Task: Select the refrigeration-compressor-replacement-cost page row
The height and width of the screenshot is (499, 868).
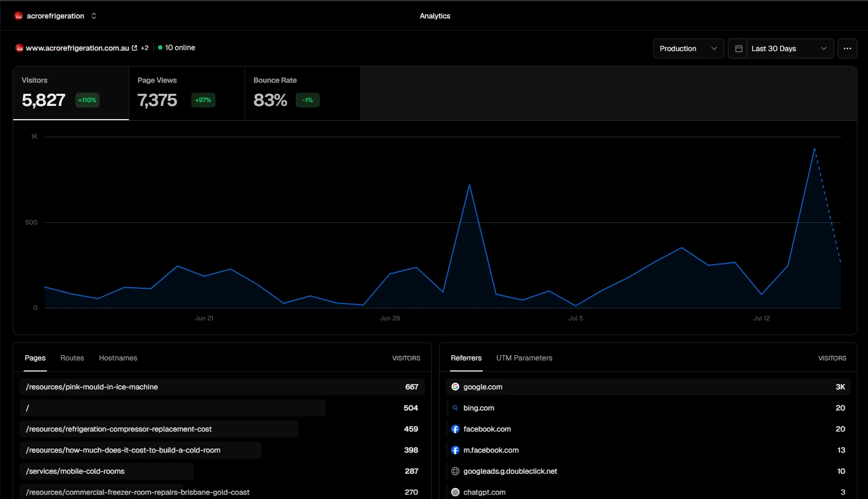Action: point(222,429)
